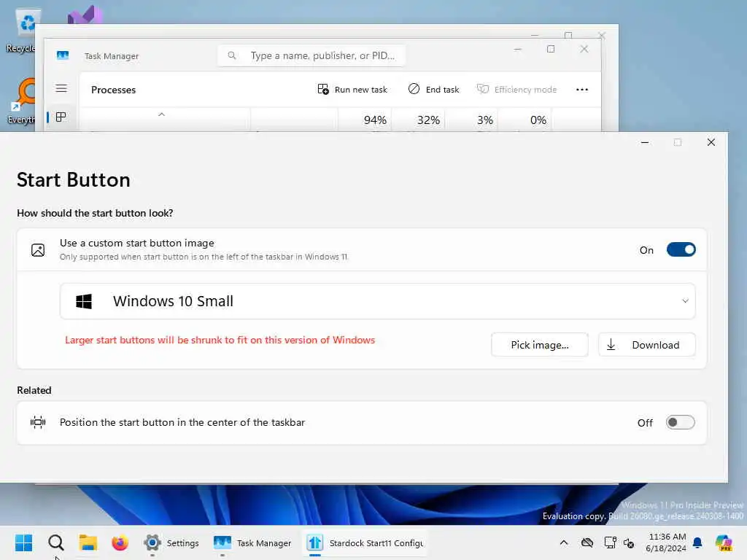This screenshot has height=560, width=747.
Task: Open Copilot preview icon on taskbar
Action: tap(724, 542)
